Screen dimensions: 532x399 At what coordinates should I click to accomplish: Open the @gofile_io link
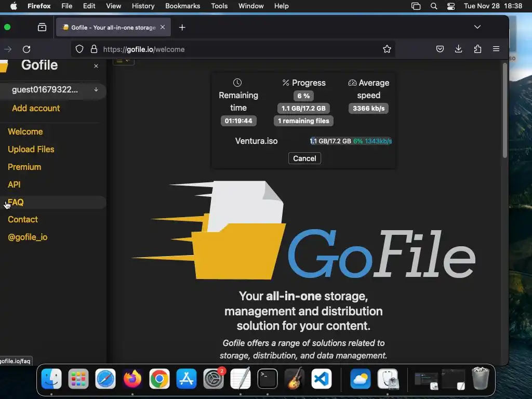[28, 237]
